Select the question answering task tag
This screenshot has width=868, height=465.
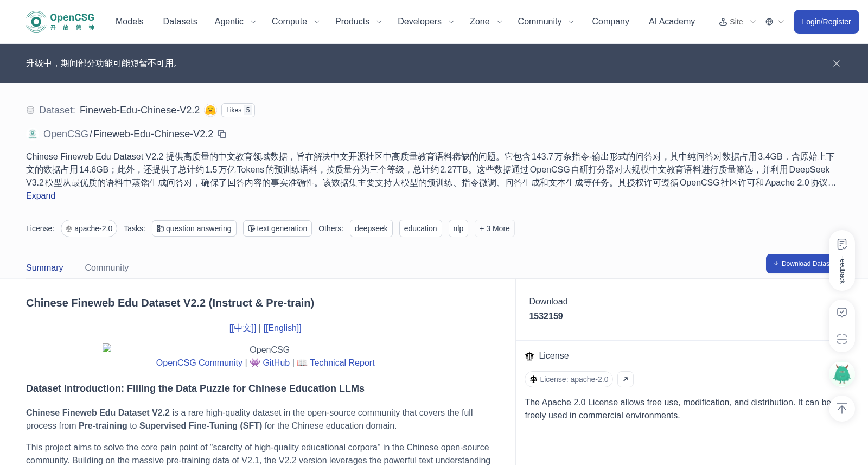coord(194,228)
